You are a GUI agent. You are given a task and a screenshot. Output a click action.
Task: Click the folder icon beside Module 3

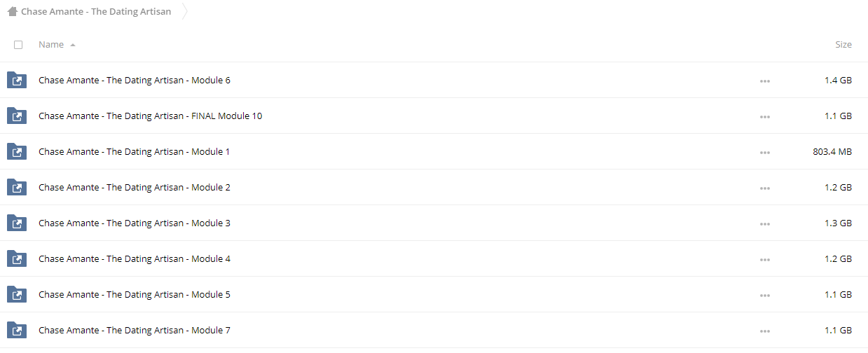17,223
